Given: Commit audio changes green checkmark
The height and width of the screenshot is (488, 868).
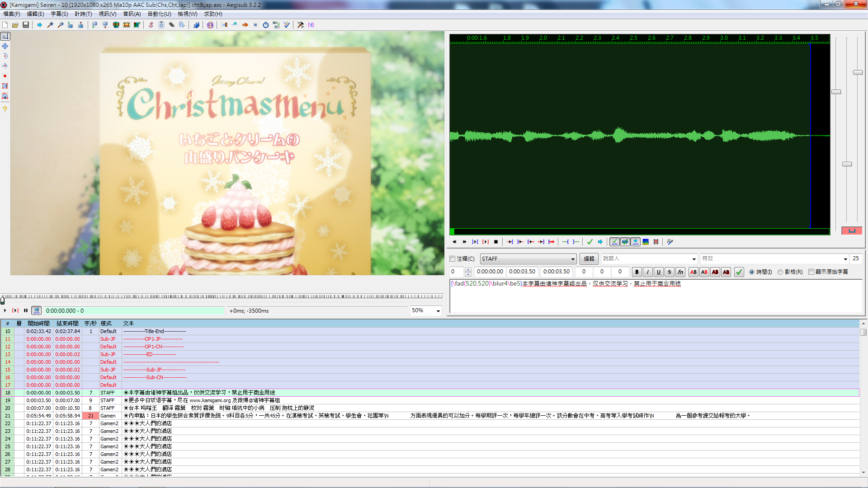Looking at the screenshot, I should click(x=590, y=242).
